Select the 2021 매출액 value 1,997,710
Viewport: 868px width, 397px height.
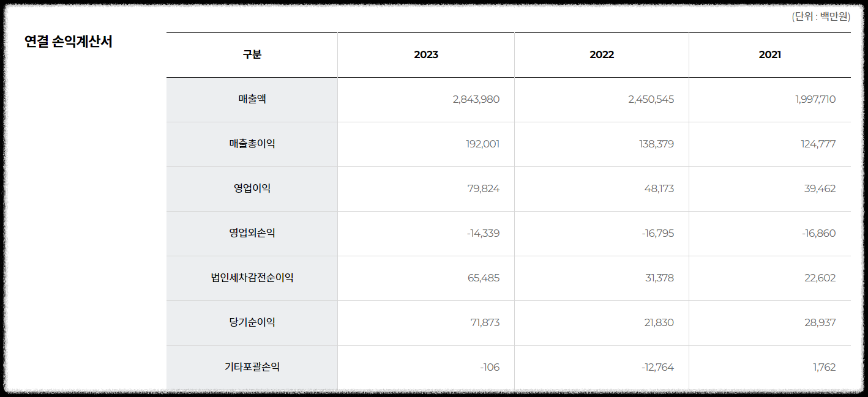coord(815,99)
